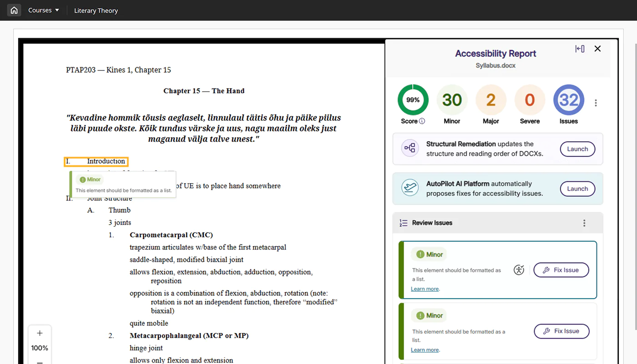Launch Structural Remediation

point(577,149)
